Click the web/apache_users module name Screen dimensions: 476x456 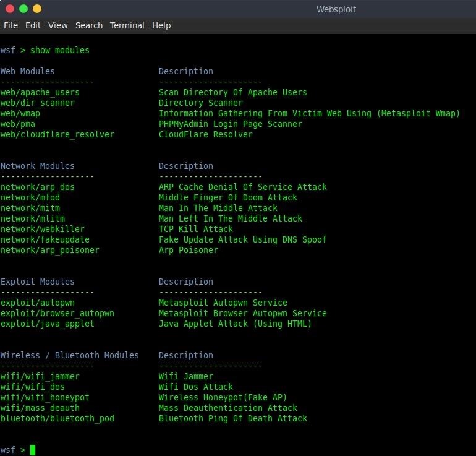click(x=40, y=92)
